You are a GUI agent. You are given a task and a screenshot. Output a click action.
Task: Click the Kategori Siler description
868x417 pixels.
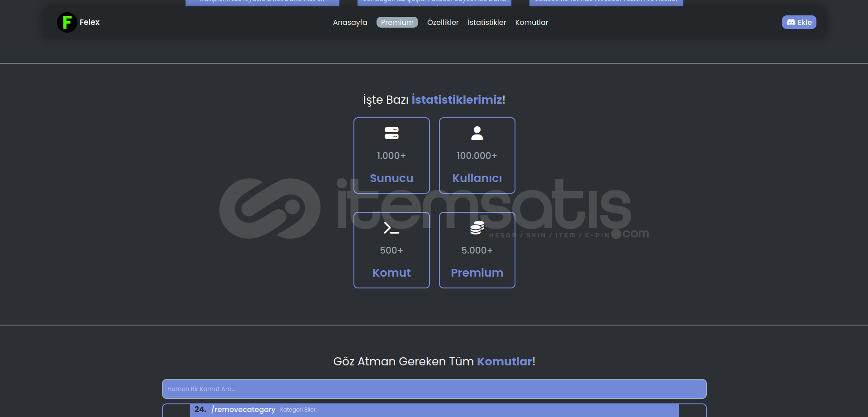pyautogui.click(x=298, y=410)
